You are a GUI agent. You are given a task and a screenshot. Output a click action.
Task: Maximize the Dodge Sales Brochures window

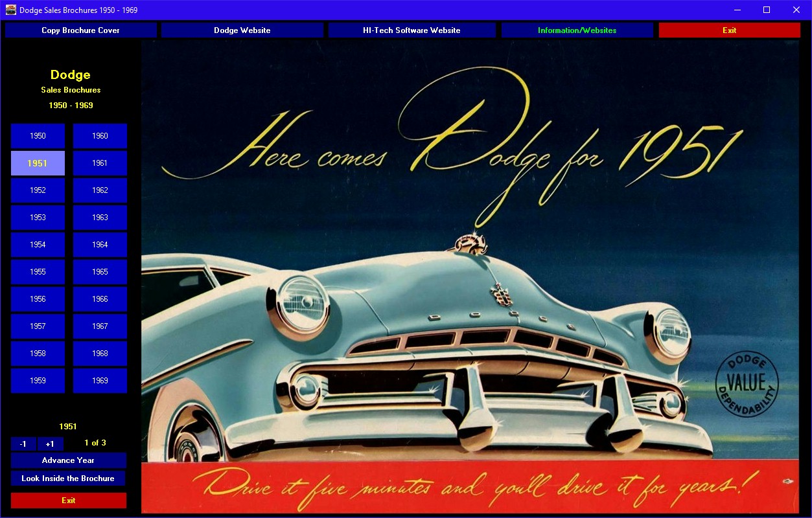point(767,10)
